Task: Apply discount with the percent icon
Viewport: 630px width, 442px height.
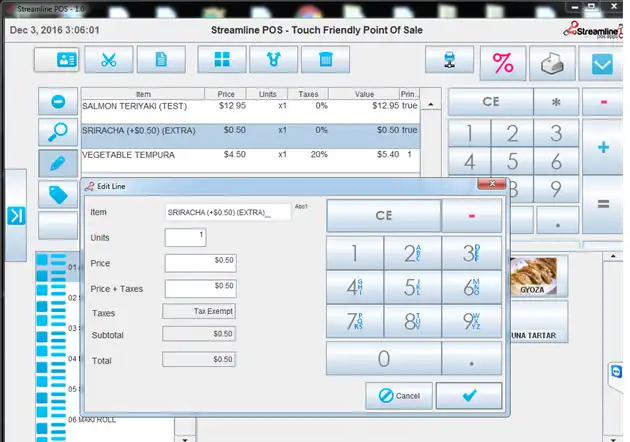Action: pos(503,63)
